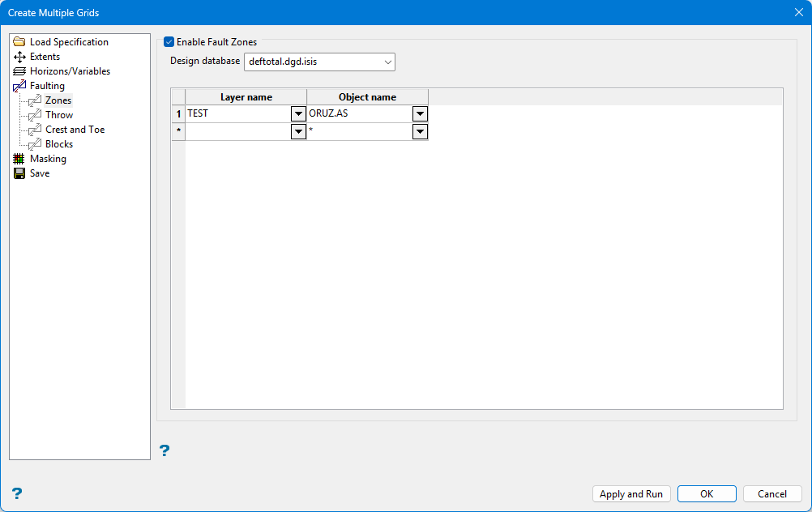Open Layer name dropdown for row 1
The height and width of the screenshot is (512, 812).
point(298,113)
